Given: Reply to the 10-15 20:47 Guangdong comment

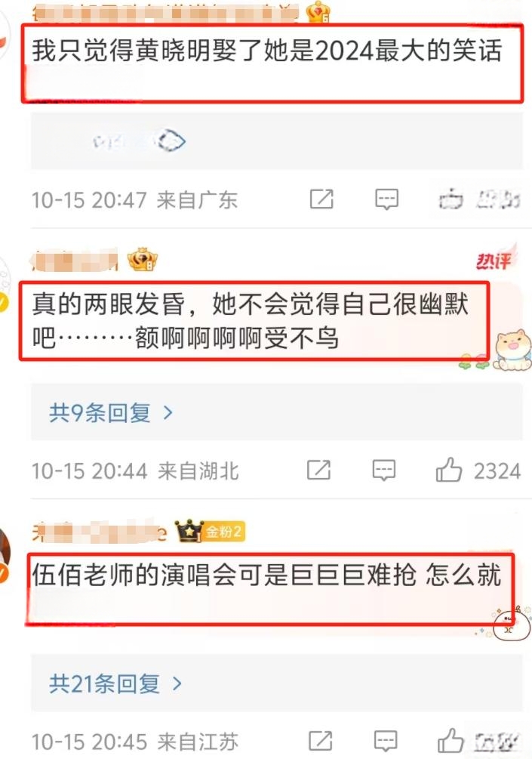Looking at the screenshot, I should pyautogui.click(x=386, y=199).
